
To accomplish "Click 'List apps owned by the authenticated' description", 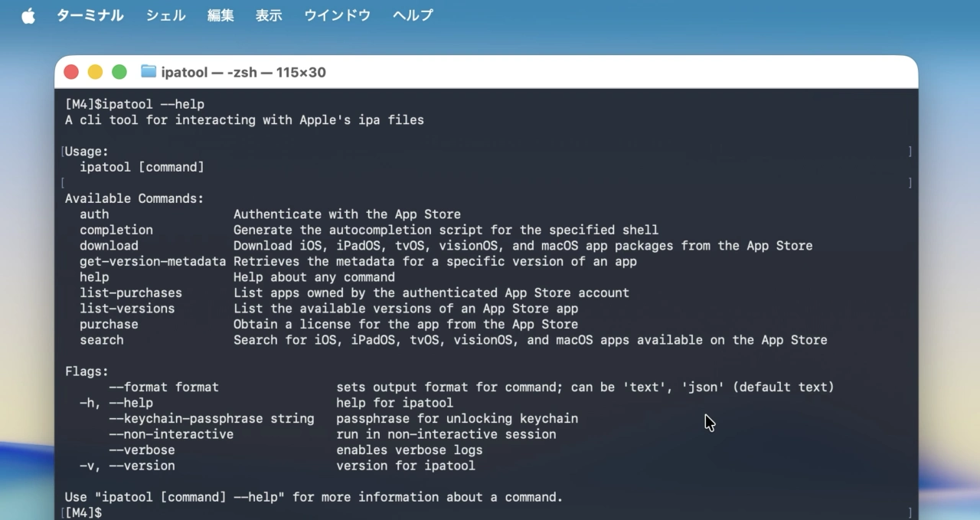I will pos(431,293).
